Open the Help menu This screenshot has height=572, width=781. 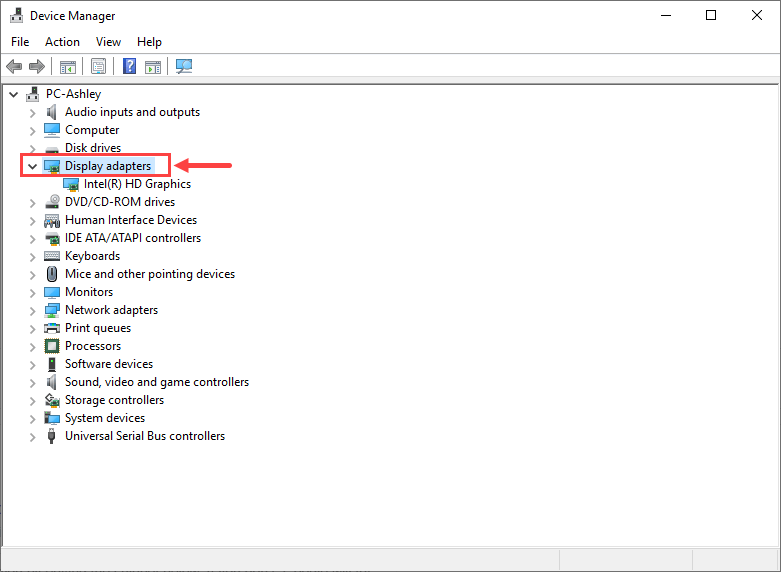click(149, 42)
